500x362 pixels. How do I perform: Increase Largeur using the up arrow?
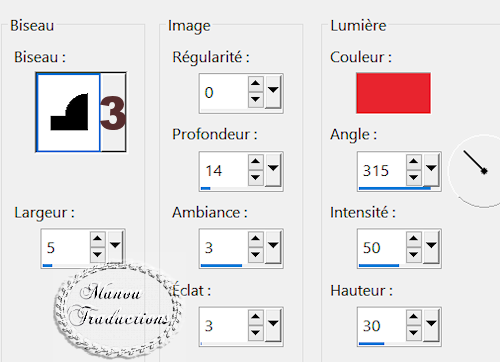coord(97,238)
